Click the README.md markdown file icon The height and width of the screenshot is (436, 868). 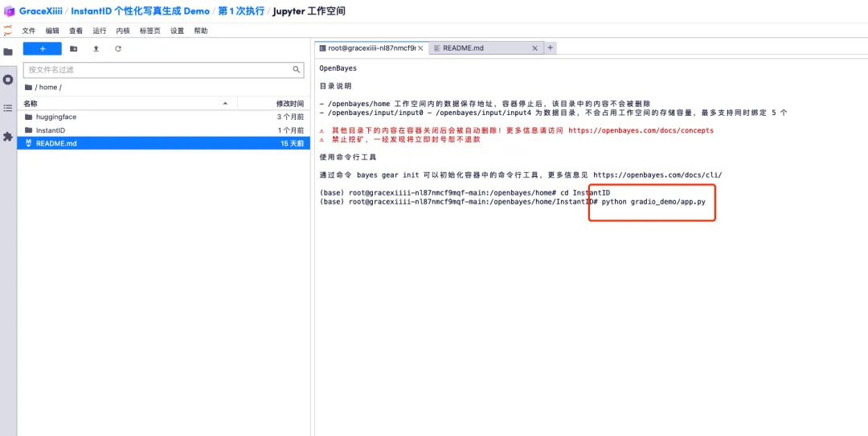click(29, 143)
